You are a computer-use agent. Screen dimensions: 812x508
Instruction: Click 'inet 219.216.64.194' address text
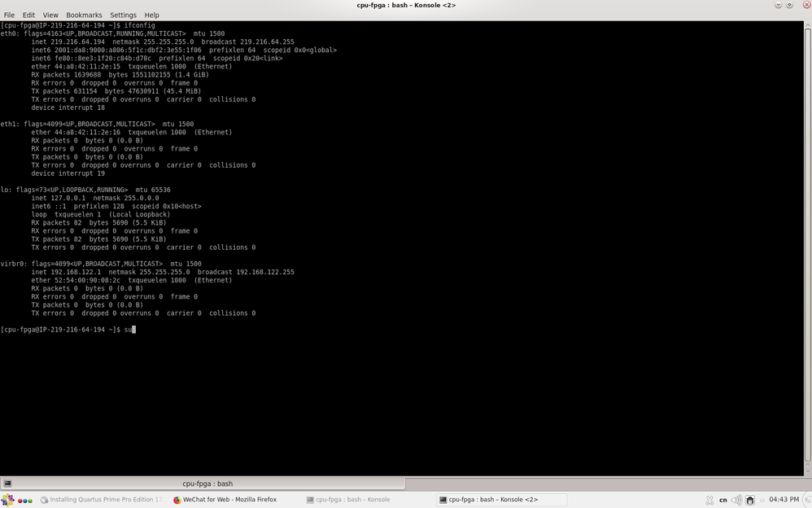[68, 42]
